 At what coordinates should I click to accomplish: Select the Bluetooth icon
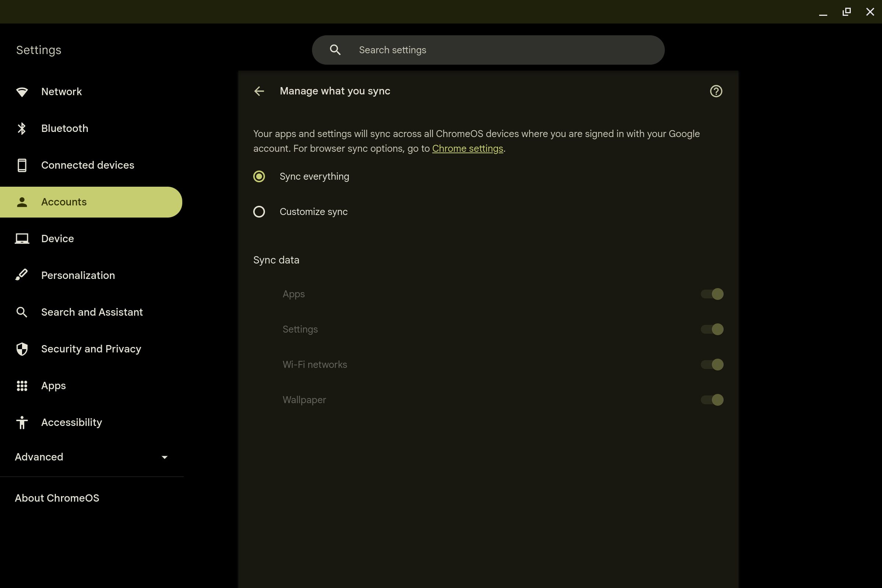(22, 128)
